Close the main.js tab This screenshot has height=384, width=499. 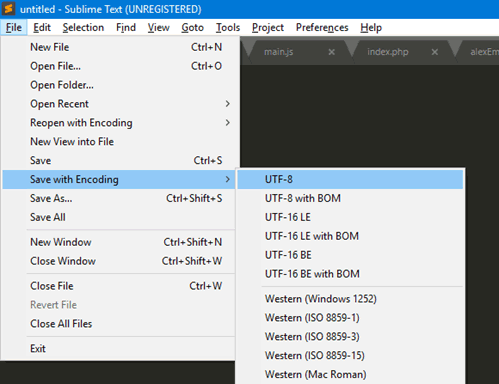[x=331, y=52]
